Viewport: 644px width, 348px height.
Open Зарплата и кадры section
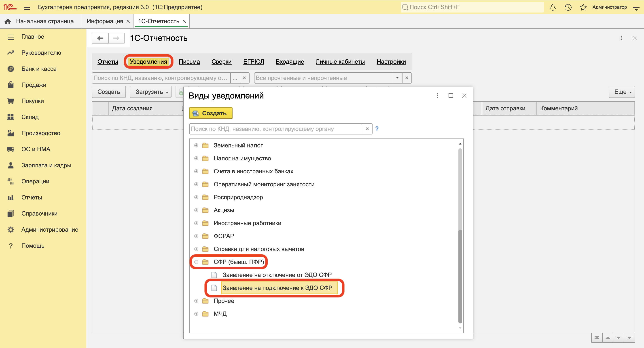pos(46,165)
